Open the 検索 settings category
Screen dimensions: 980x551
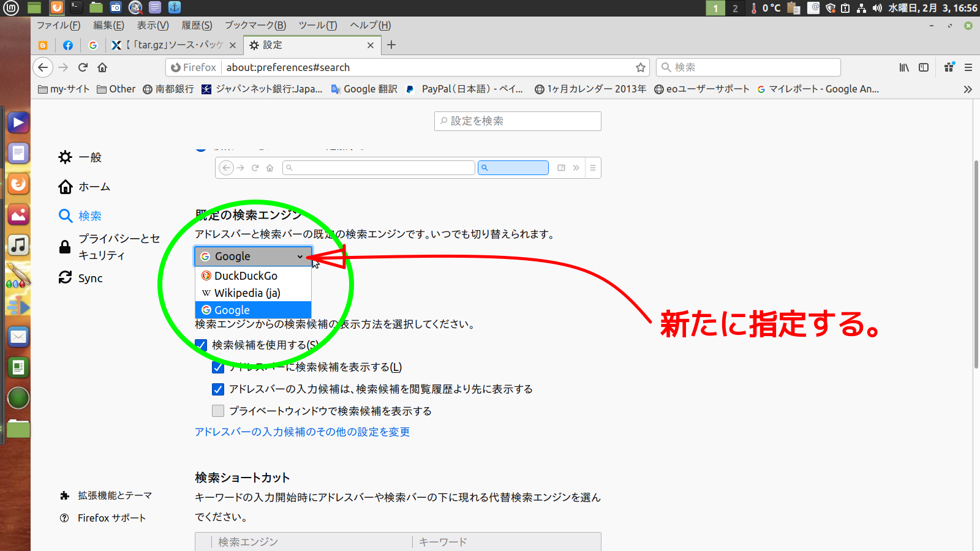(x=80, y=216)
